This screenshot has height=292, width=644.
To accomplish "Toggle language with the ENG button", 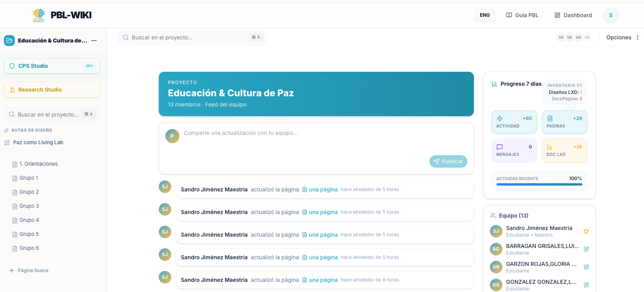I will [484, 15].
